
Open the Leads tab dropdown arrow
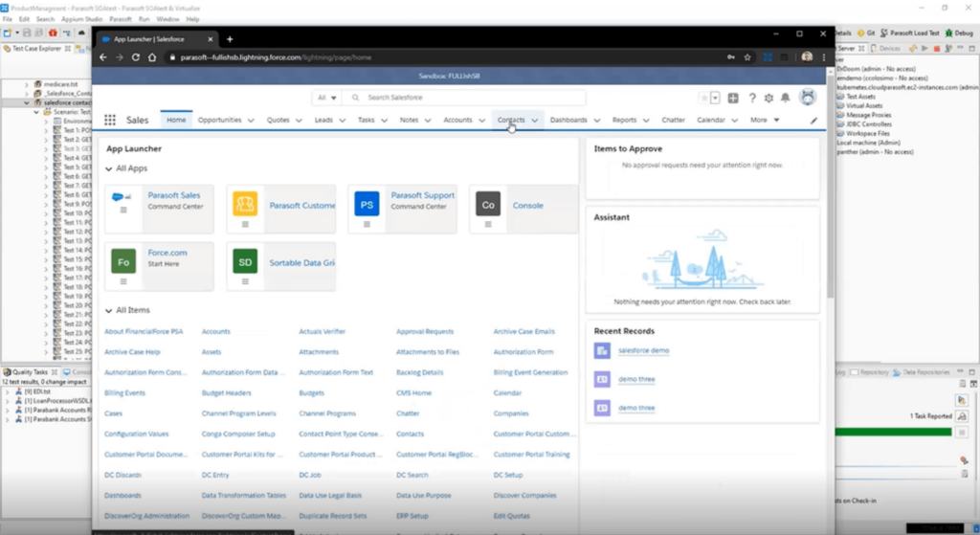click(x=342, y=121)
